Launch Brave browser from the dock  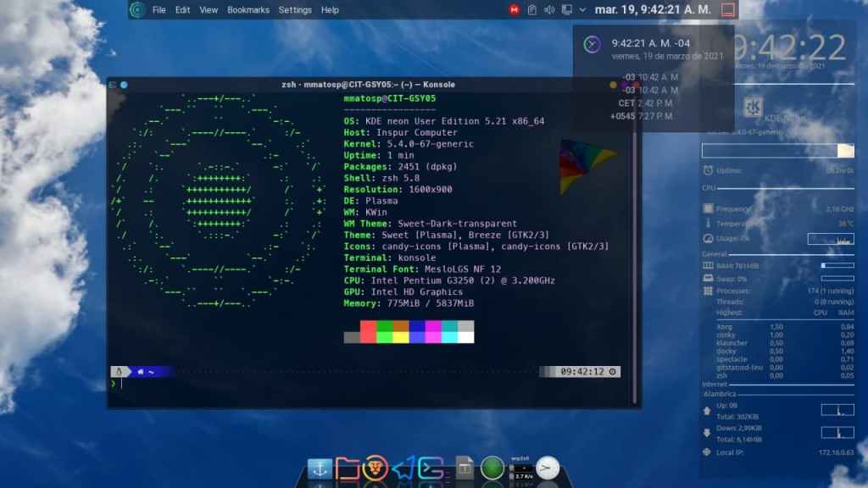(376, 468)
